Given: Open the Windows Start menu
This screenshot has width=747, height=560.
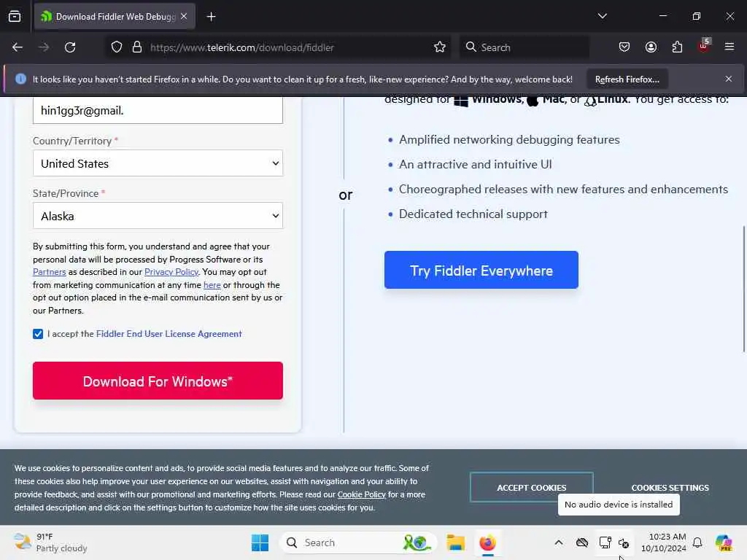Looking at the screenshot, I should [x=260, y=542].
